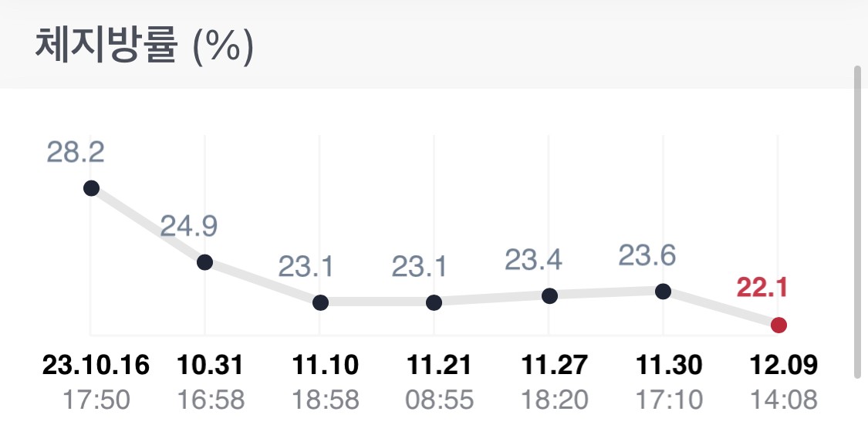The width and height of the screenshot is (868, 435).
Task: Click the 11.27 date label
Action: 555,365
